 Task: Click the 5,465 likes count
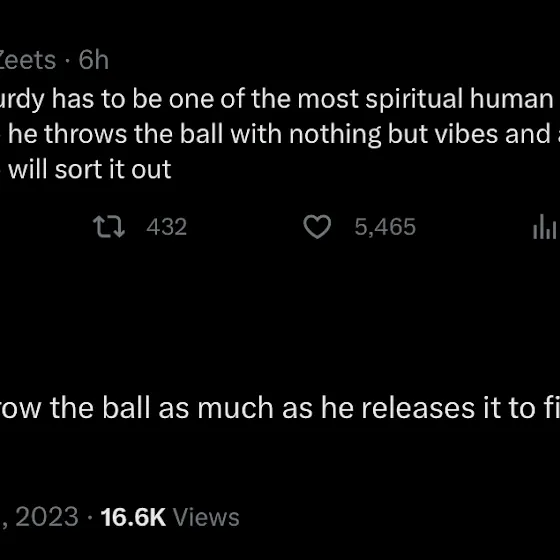point(385,227)
